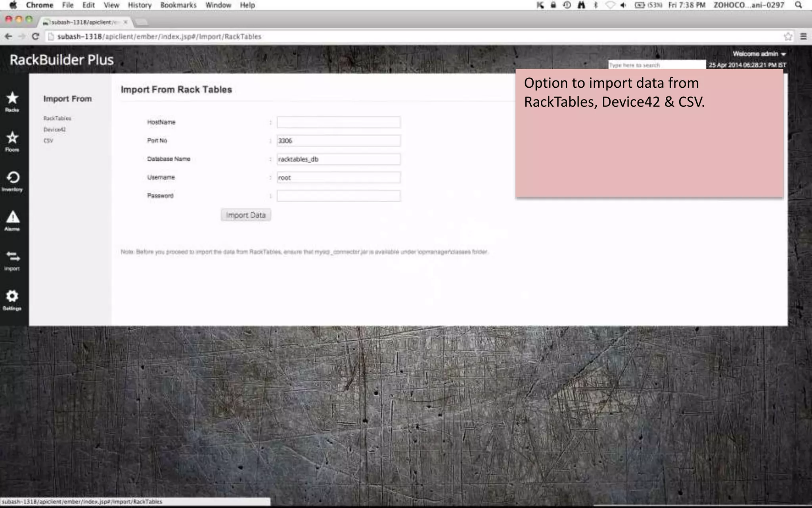
Task: Bookmark page with the star icon
Action: pos(788,37)
